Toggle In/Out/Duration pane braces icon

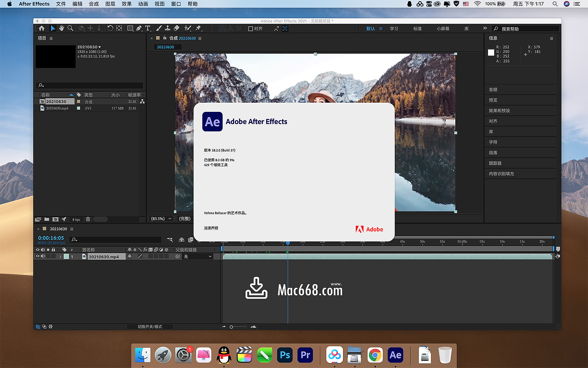(x=51, y=327)
